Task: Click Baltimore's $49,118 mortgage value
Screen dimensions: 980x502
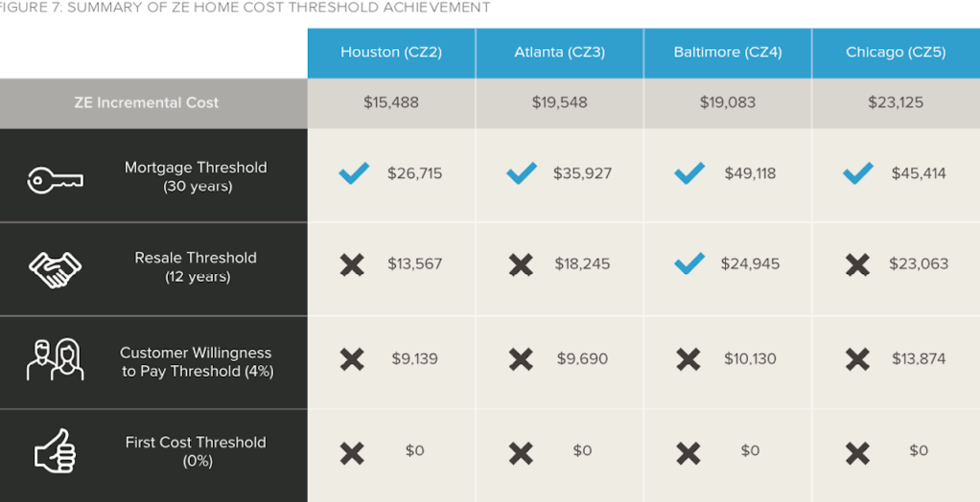Action: pyautogui.click(x=751, y=173)
